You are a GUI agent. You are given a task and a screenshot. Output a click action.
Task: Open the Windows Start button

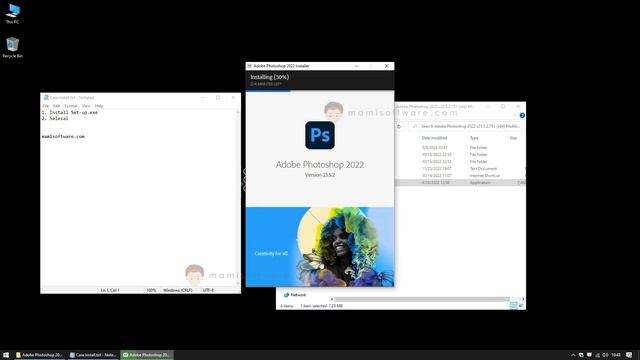6,355
